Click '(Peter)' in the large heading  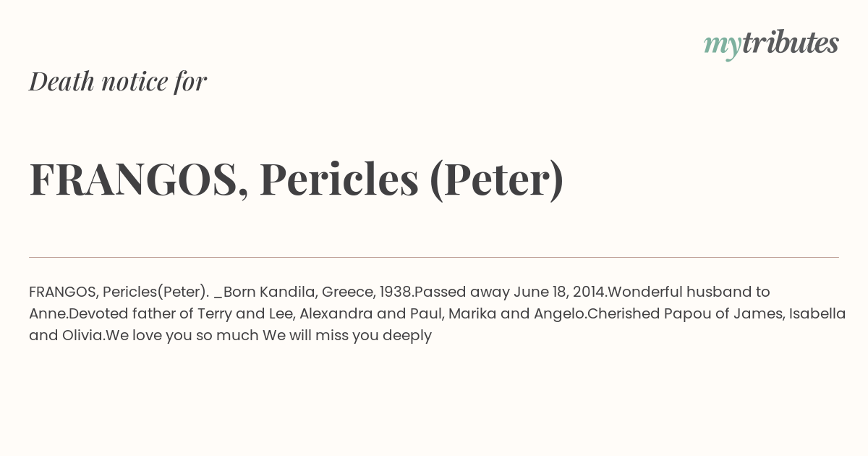pyautogui.click(x=496, y=180)
